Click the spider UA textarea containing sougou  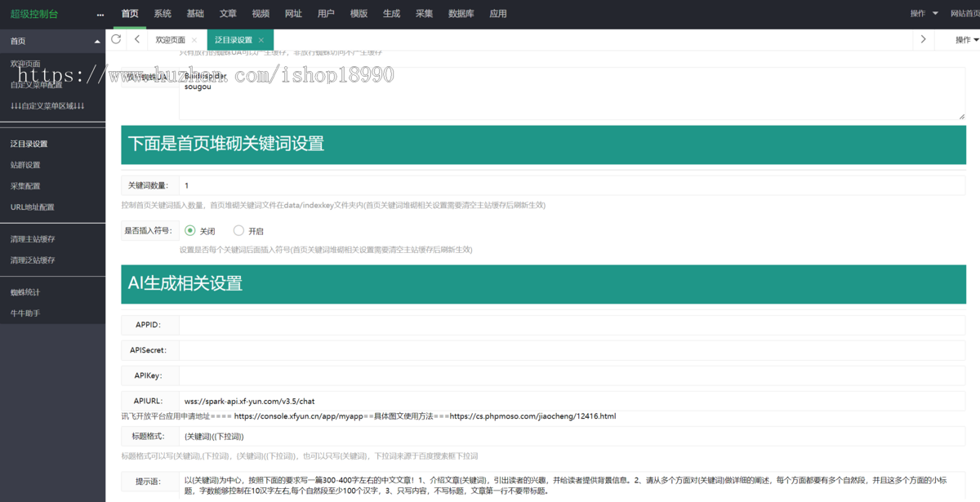[572, 93]
